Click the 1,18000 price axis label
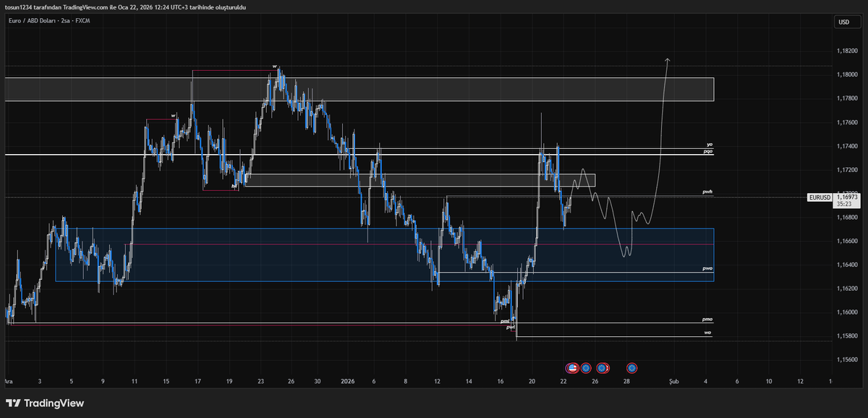Viewport: 868px width, 418px height. (847, 75)
